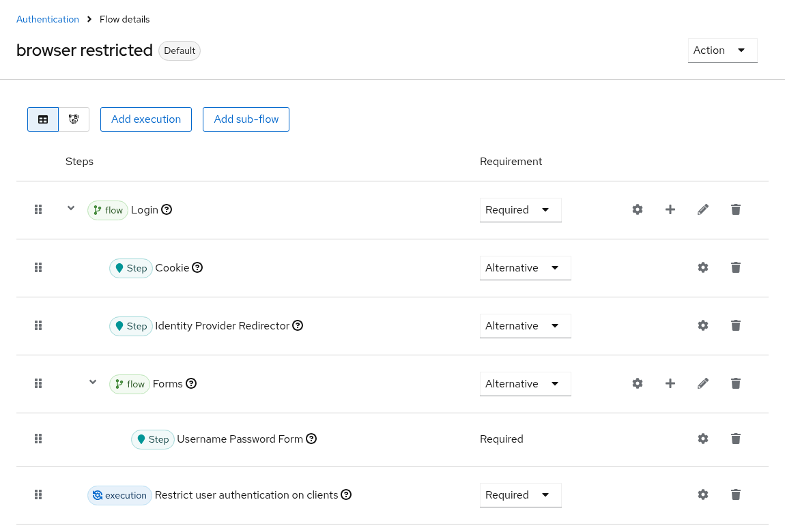Click the 'Identity Provider Redirector' step name
The image size is (785, 532).
[x=223, y=326]
